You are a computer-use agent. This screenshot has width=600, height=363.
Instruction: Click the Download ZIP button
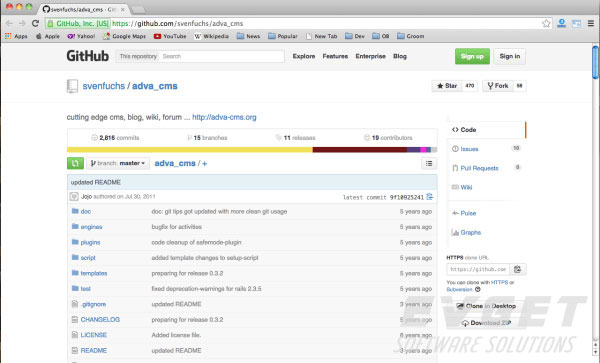[x=486, y=323]
